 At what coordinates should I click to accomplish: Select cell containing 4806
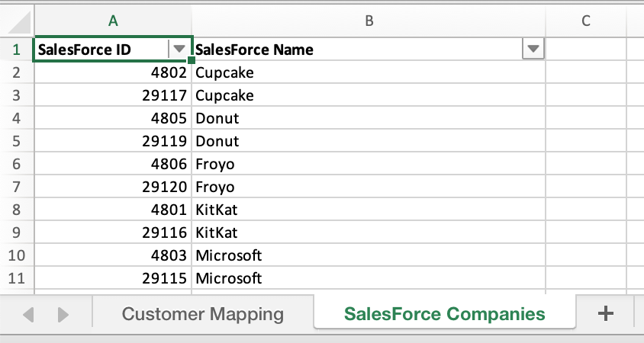[113, 164]
